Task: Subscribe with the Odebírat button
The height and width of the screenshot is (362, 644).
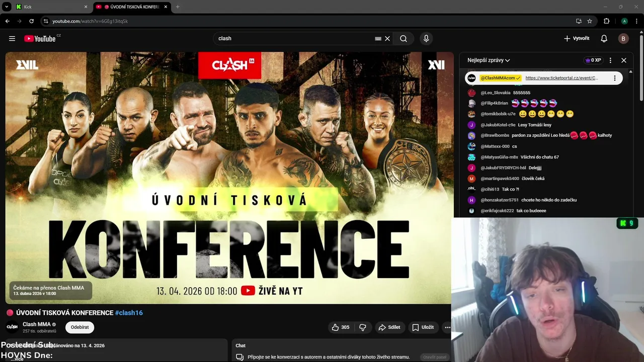Action: pos(79,327)
